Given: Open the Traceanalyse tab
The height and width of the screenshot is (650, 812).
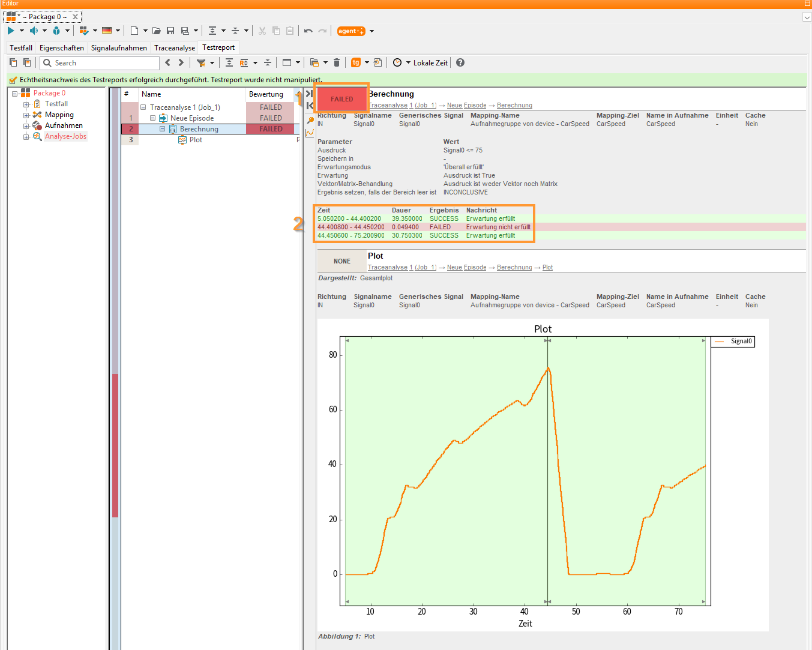Looking at the screenshot, I should pos(175,47).
